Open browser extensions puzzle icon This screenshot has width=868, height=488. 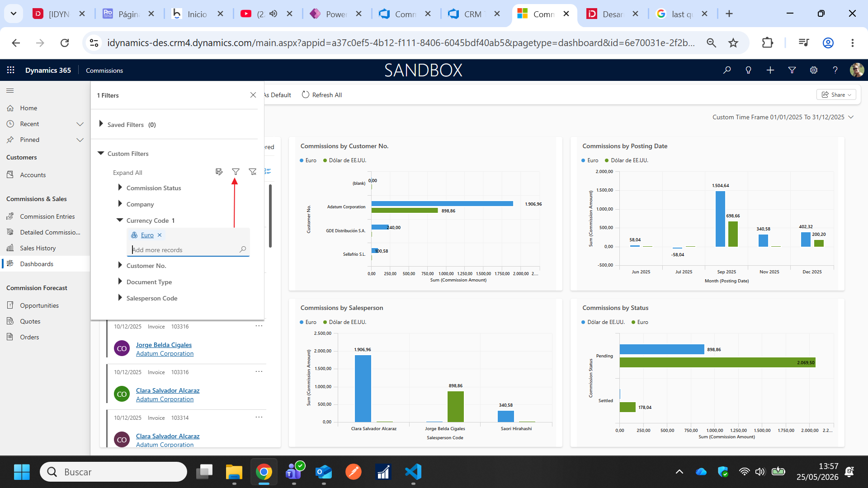(x=768, y=43)
